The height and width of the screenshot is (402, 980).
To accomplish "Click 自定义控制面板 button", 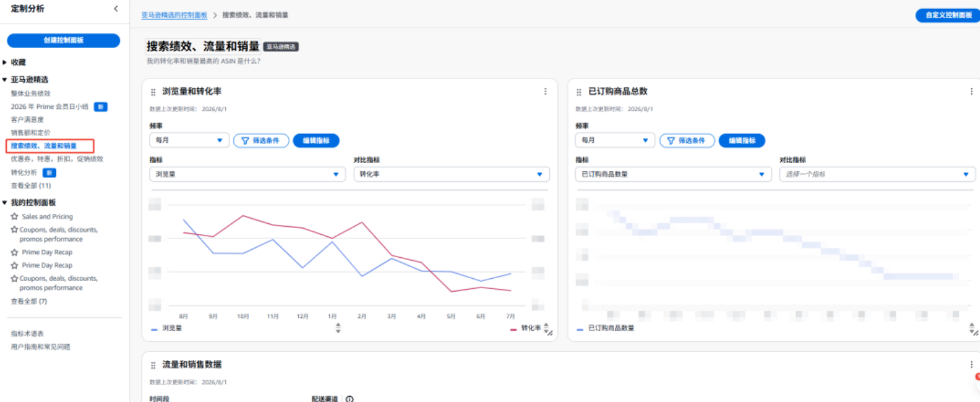I will click(948, 15).
